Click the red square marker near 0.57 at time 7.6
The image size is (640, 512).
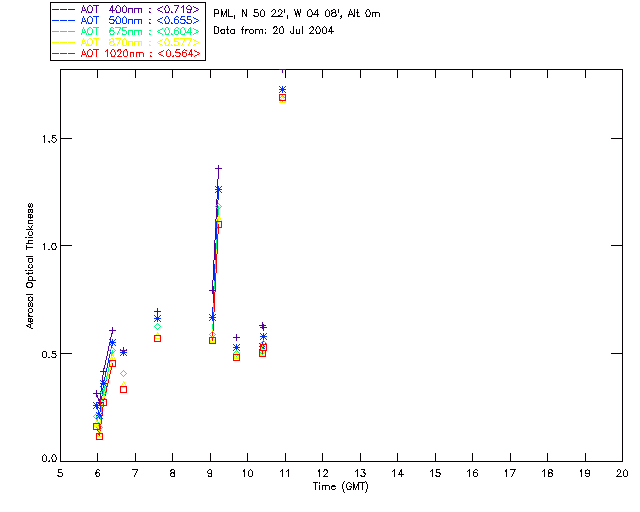[158, 338]
